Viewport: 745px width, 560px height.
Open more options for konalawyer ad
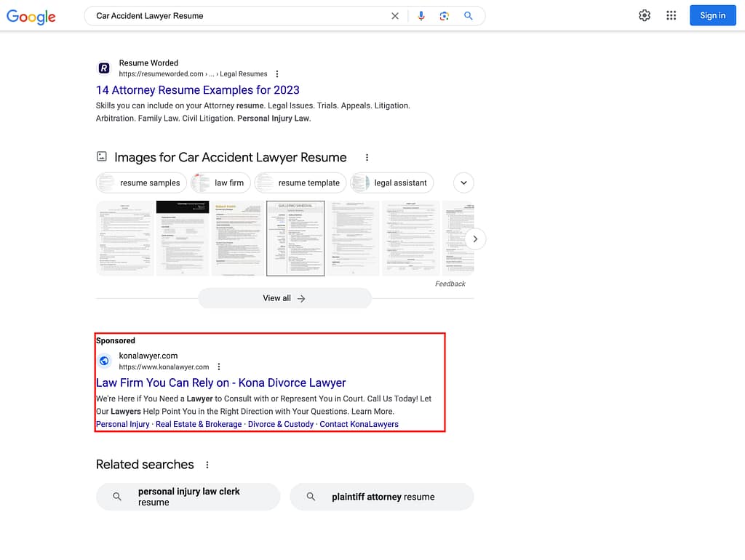pyautogui.click(x=219, y=367)
